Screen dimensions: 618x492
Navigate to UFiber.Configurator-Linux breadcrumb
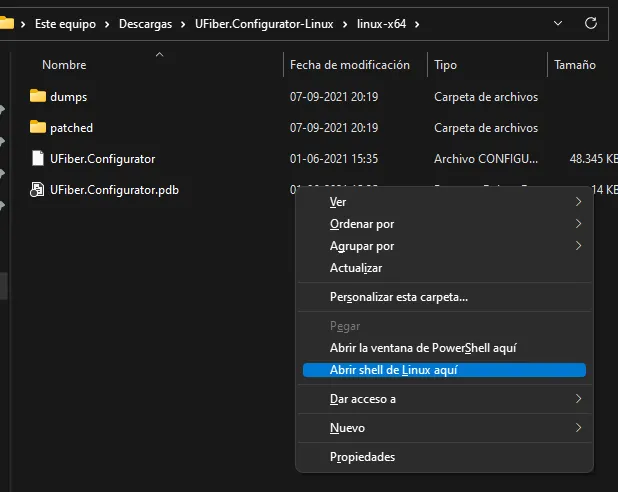coord(264,24)
